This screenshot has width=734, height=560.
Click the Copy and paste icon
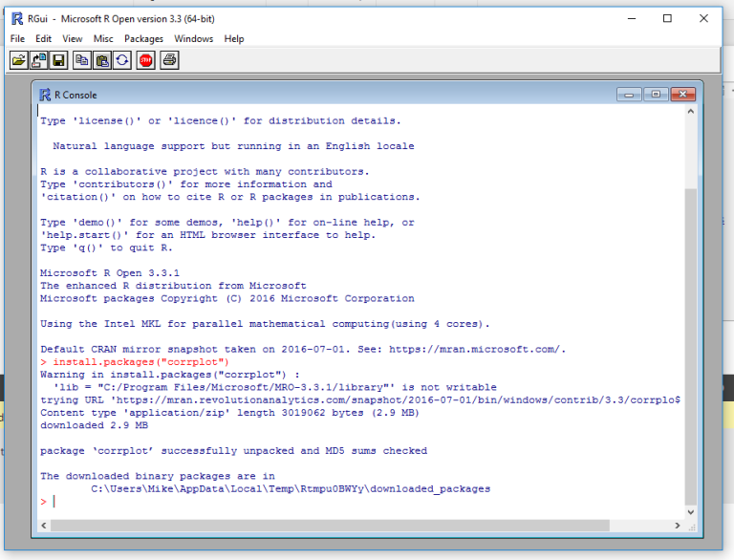122,60
